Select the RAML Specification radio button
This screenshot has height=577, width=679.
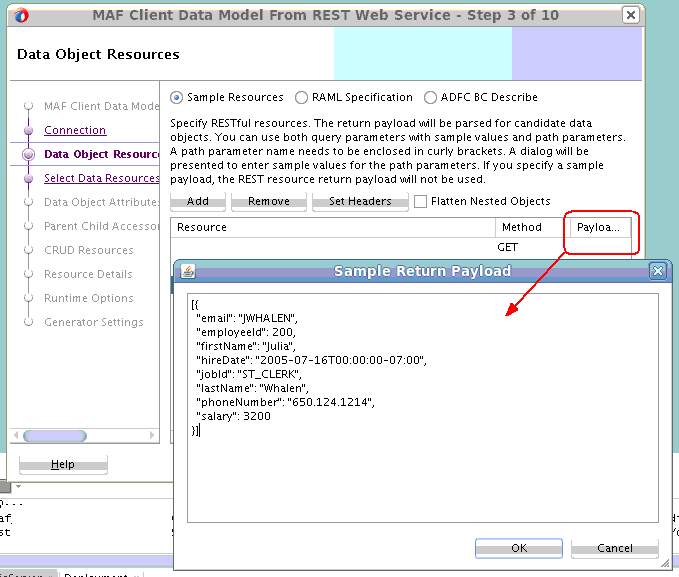[301, 97]
